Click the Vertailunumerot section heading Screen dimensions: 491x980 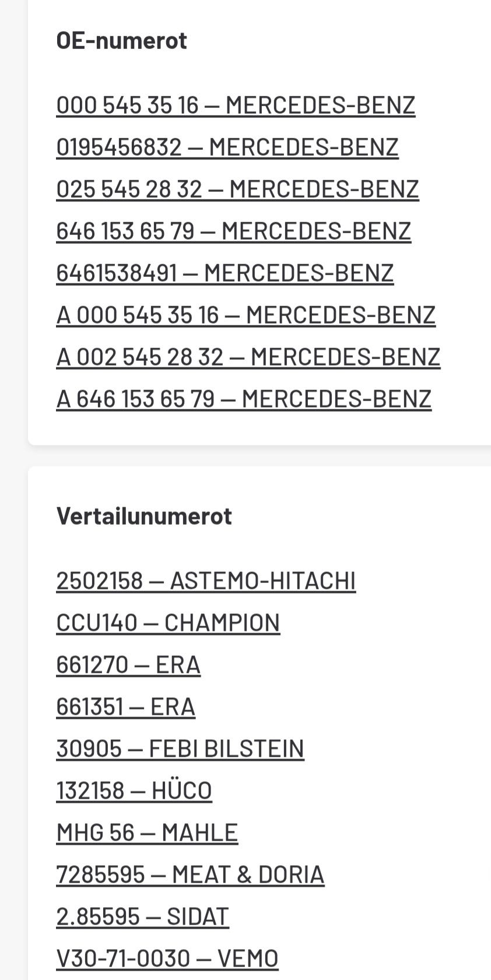144,517
